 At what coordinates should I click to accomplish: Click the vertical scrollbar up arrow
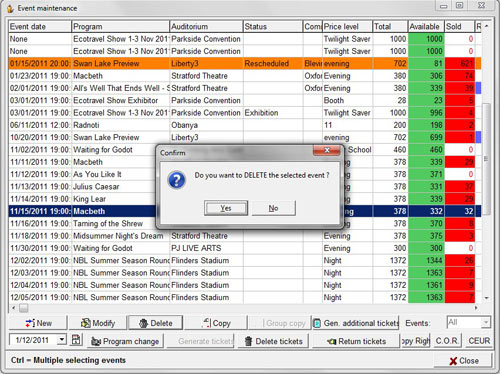[x=486, y=26]
